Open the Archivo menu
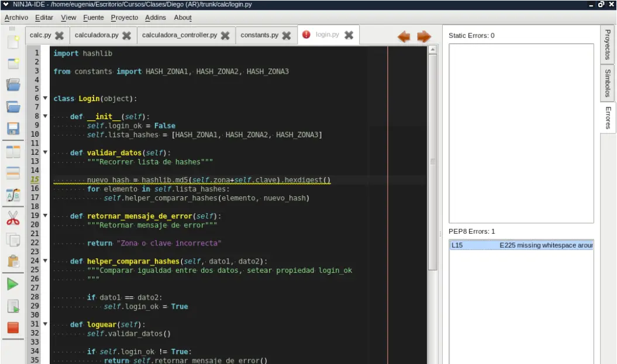This screenshot has width=617, height=364. coord(16,18)
